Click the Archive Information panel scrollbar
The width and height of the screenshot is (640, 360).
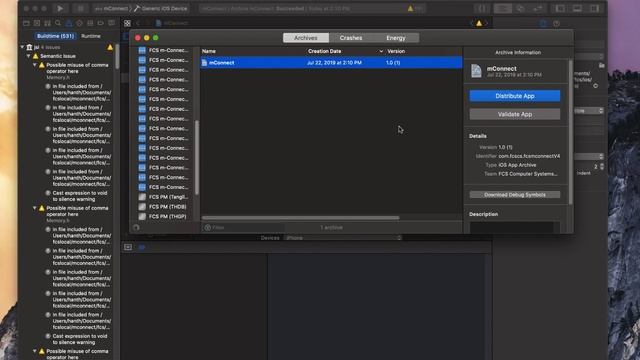[x=570, y=132]
